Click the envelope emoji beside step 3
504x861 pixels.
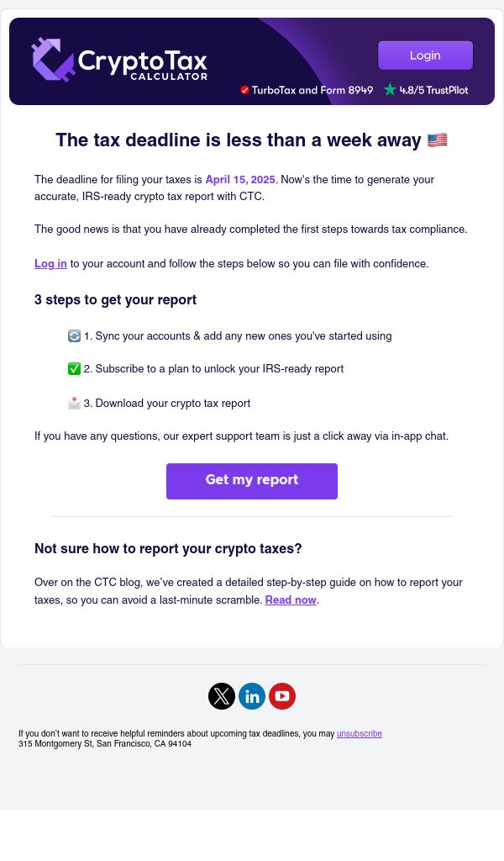click(x=74, y=403)
